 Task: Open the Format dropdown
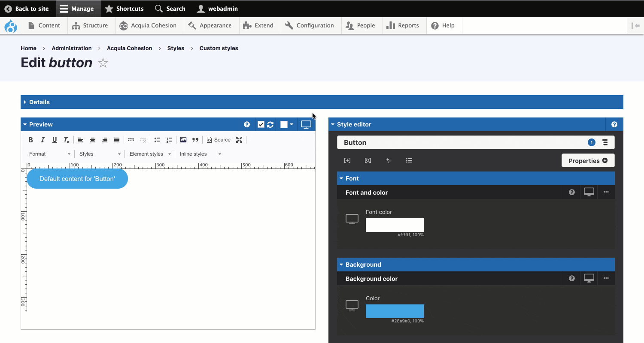(x=49, y=154)
